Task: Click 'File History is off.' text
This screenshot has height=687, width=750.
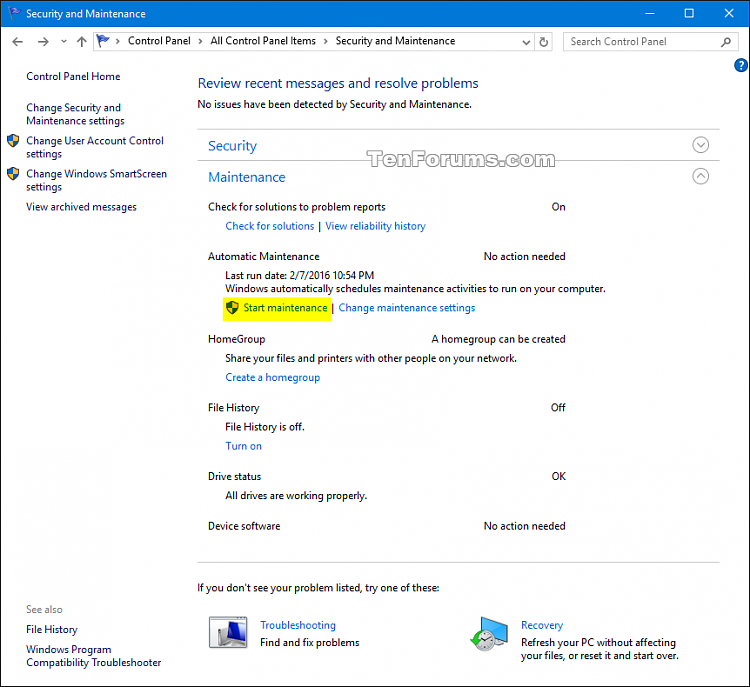Action: pos(265,427)
